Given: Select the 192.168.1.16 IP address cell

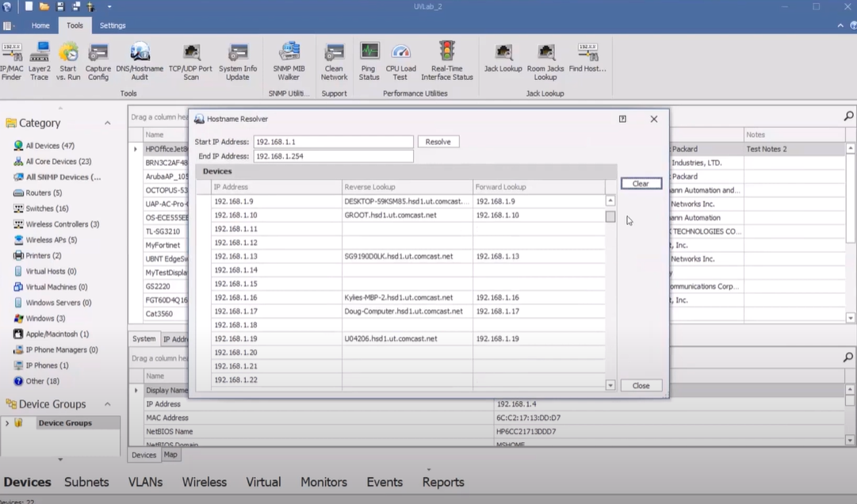Looking at the screenshot, I should 277,298.
